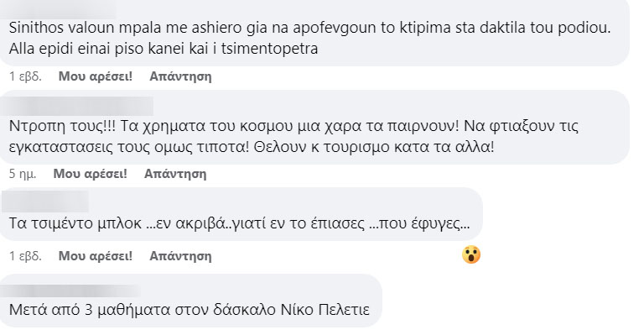Reply to the "Ντροπη τους" comment
Viewport: 644px width, 330px height.
[x=175, y=174]
